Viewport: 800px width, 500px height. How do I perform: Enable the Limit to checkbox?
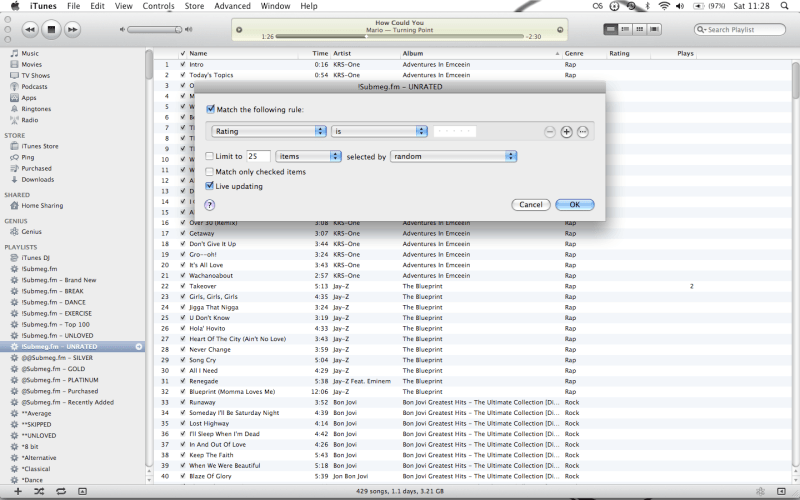point(210,156)
